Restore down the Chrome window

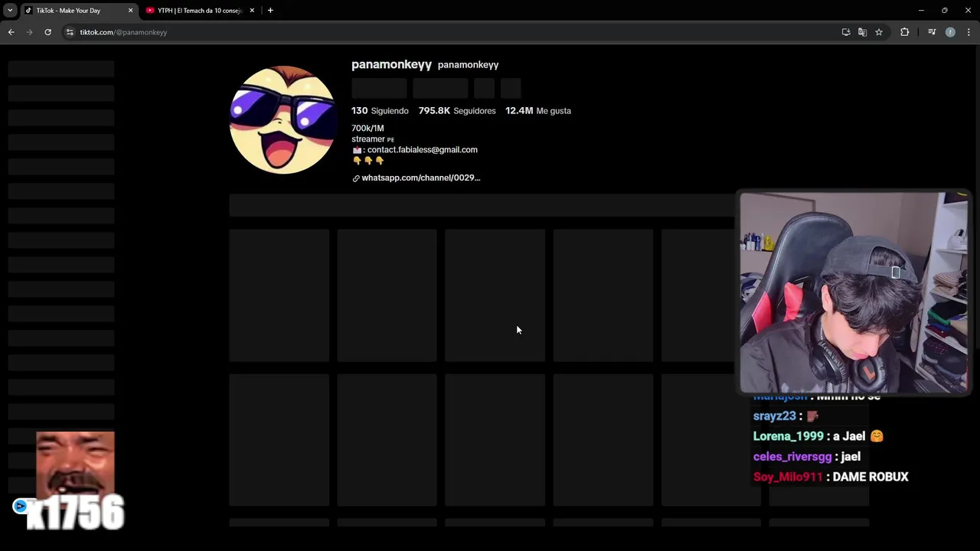coord(945,11)
